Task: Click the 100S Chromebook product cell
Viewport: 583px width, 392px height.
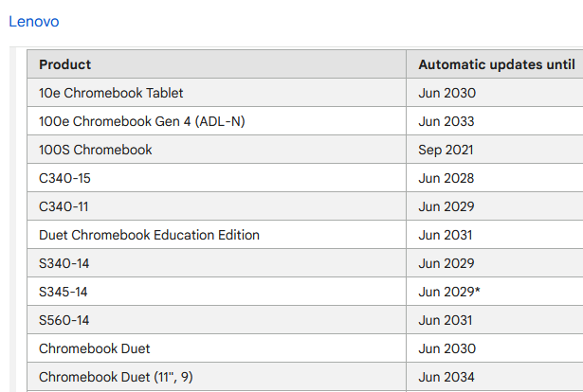Action: click(95, 150)
